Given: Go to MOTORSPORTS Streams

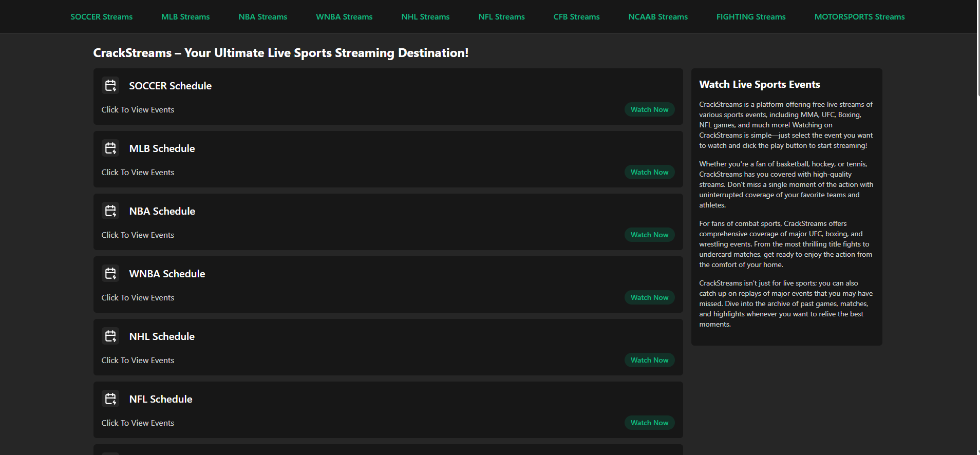Looking at the screenshot, I should click(860, 17).
